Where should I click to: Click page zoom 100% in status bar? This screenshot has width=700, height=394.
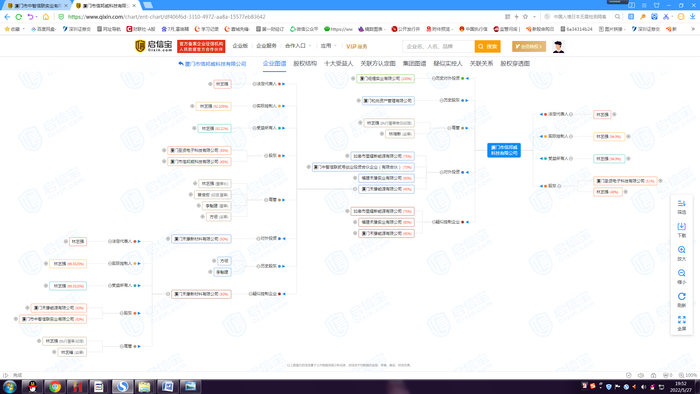(x=688, y=375)
